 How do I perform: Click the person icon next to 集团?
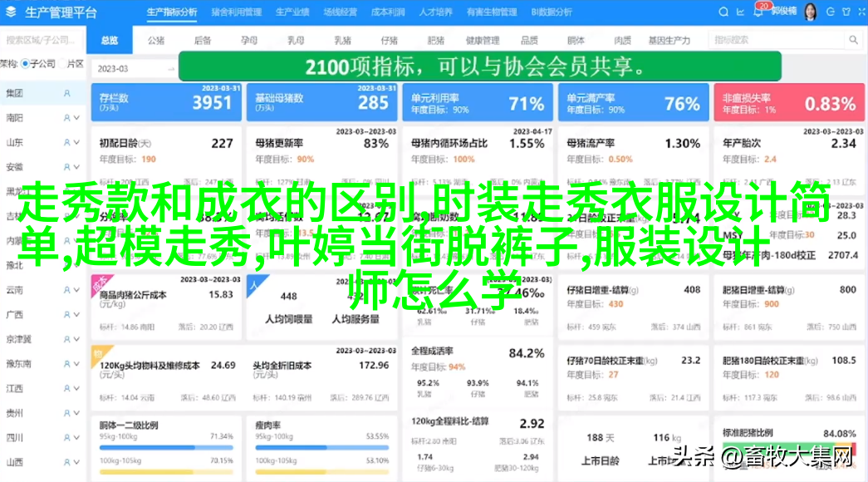tap(67, 94)
